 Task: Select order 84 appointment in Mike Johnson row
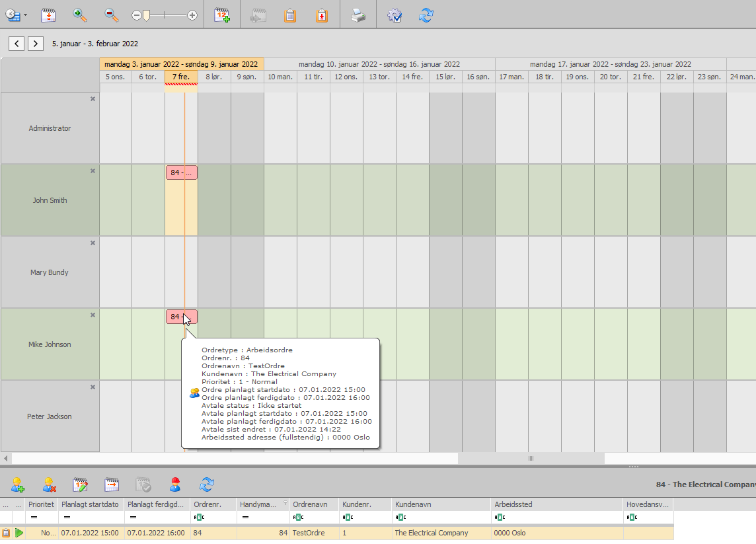pyautogui.click(x=182, y=317)
